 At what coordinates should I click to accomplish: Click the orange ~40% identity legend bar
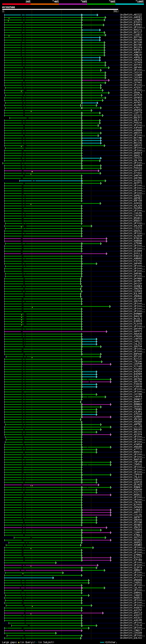[x=45, y=4]
